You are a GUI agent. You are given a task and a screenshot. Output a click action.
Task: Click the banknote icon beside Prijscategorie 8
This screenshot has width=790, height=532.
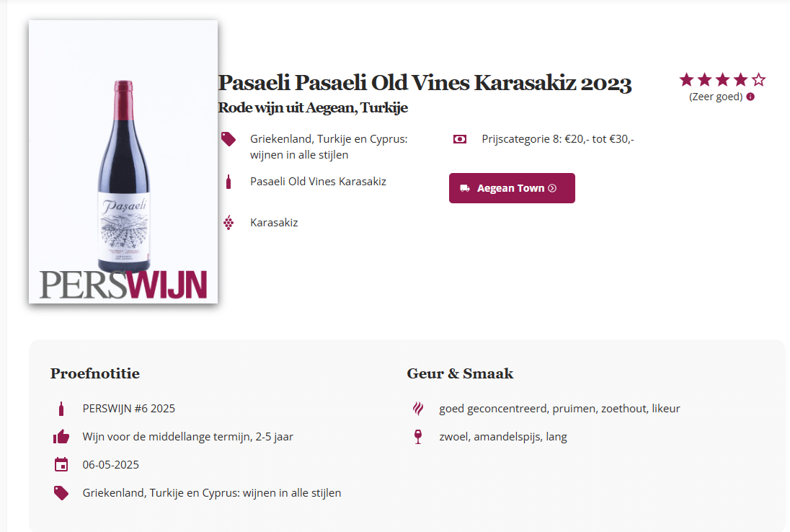[460, 139]
